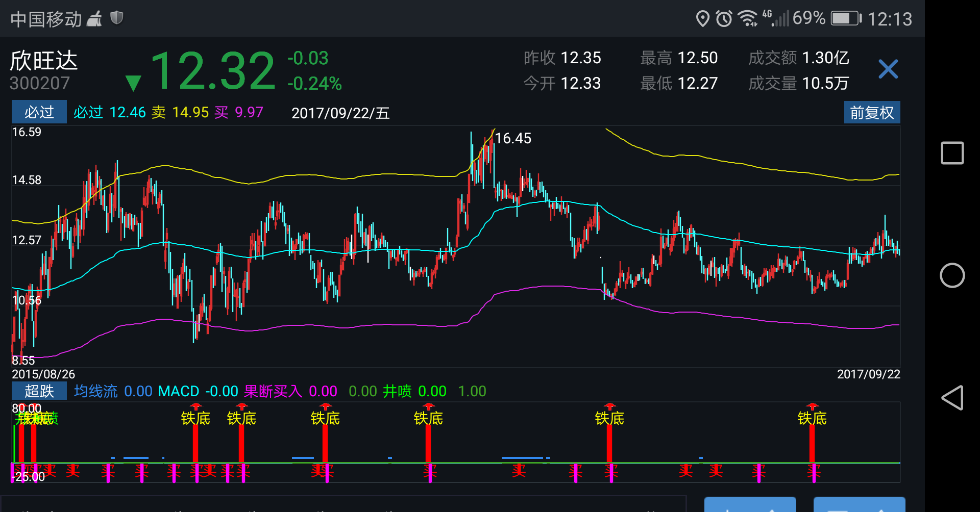Switch the 必过 main chart indicator
The width and height of the screenshot is (980, 512).
tap(39, 112)
